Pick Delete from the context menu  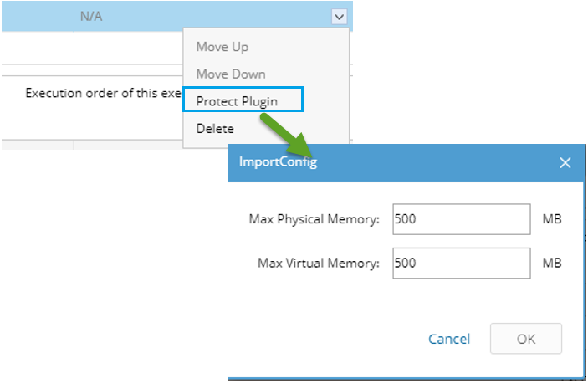215,129
